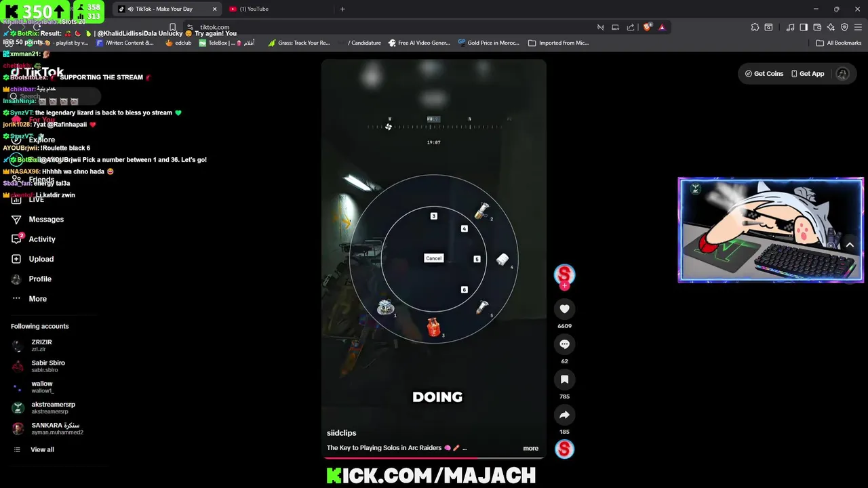Open the site settings icon before tiktok.com
The image size is (868, 488).
(x=191, y=27)
